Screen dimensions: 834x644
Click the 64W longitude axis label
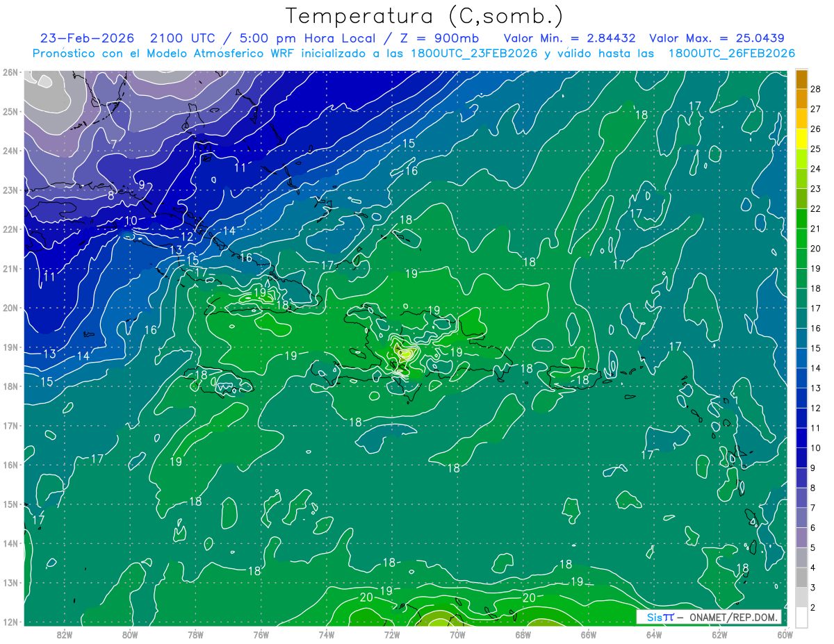point(654,634)
